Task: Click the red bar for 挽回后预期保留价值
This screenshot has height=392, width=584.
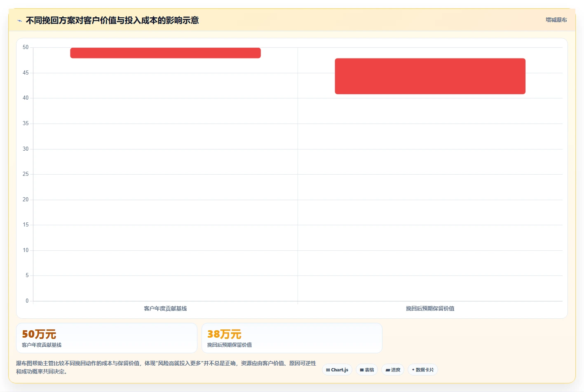Action: [x=430, y=76]
